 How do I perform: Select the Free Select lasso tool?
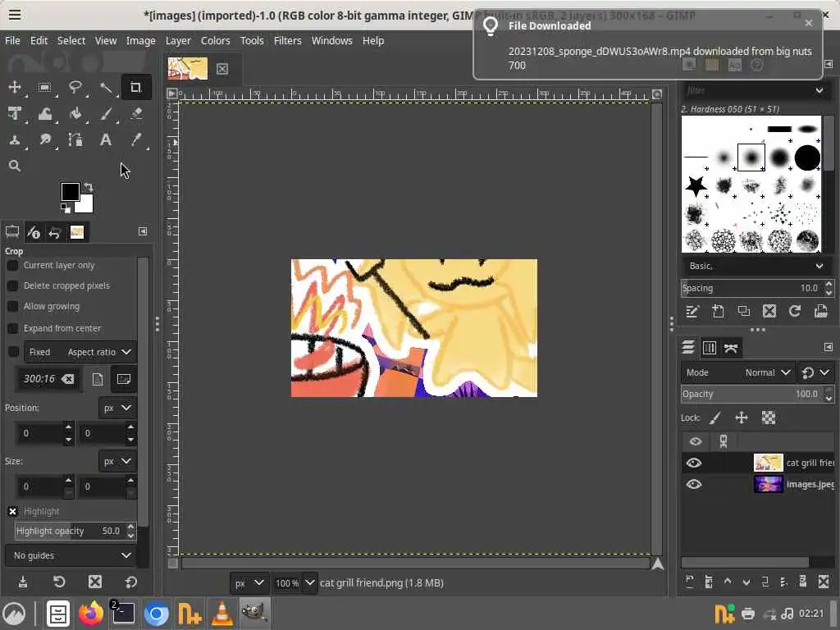(75, 87)
